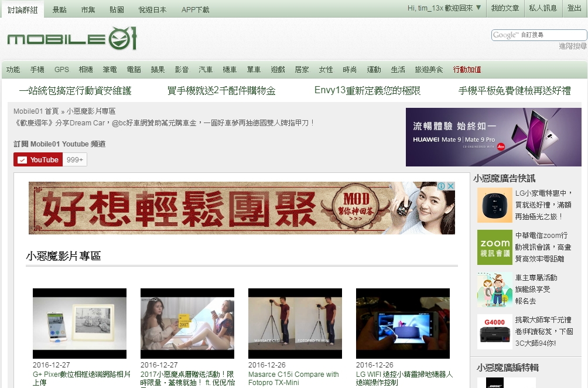Open the 影音 category

point(182,69)
